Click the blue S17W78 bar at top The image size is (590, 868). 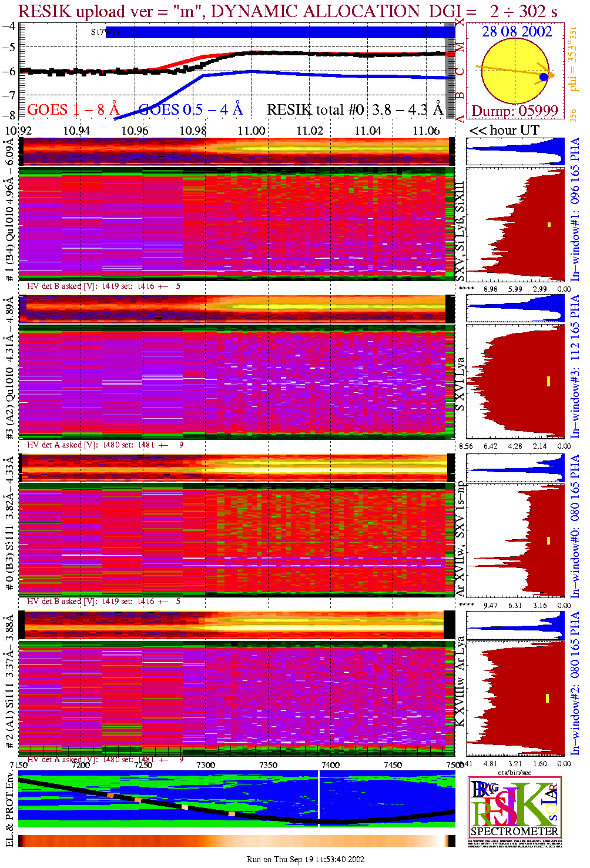click(282, 32)
